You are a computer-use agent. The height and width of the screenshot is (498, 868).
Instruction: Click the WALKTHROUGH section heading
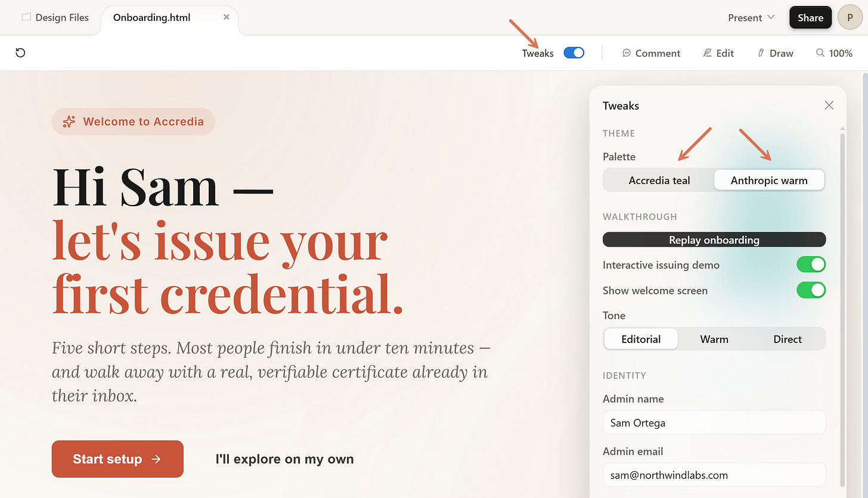640,217
